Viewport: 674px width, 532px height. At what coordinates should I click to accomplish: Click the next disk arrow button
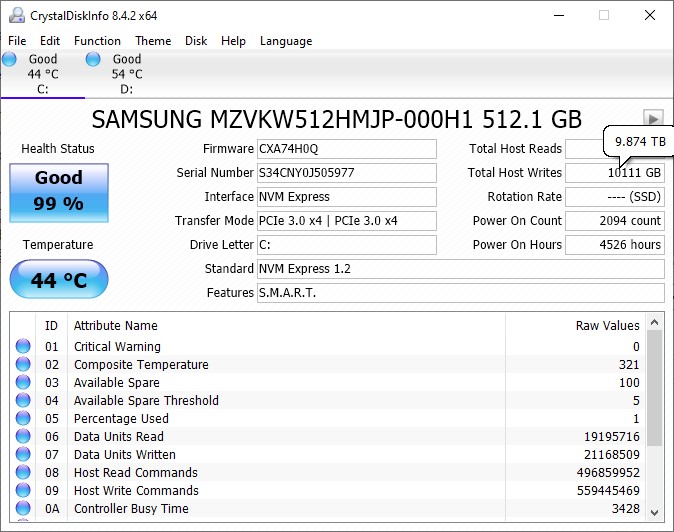[653, 118]
